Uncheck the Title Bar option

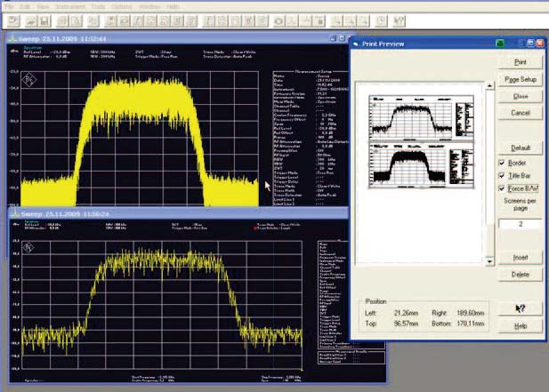click(503, 176)
